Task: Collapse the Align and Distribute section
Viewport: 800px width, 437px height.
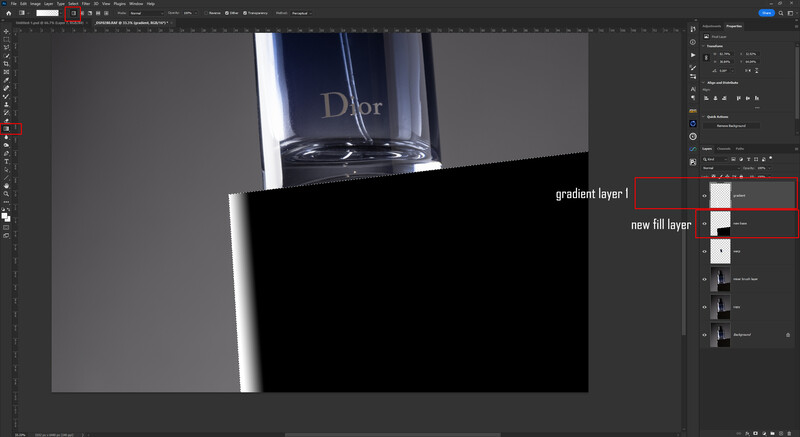Action: pyautogui.click(x=703, y=83)
